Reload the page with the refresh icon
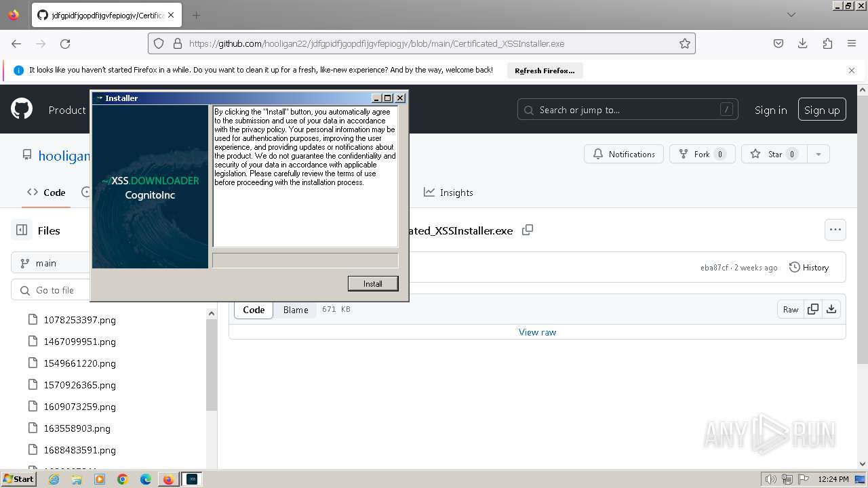The image size is (868, 488). [65, 43]
